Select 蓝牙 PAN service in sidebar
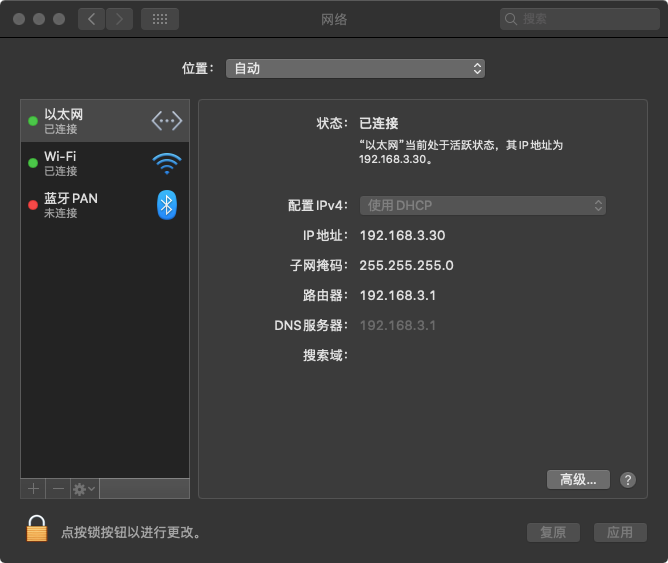Screen dimensions: 668x563 click(105, 205)
